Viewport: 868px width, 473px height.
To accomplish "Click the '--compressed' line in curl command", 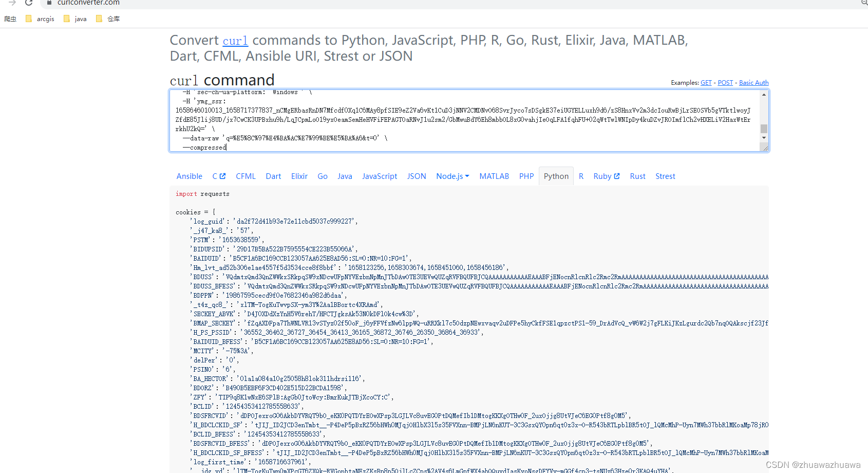I will [204, 148].
